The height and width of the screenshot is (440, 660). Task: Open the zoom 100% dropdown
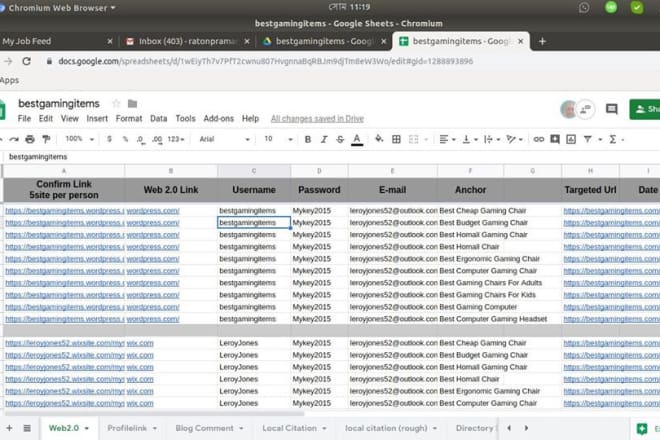[80, 139]
